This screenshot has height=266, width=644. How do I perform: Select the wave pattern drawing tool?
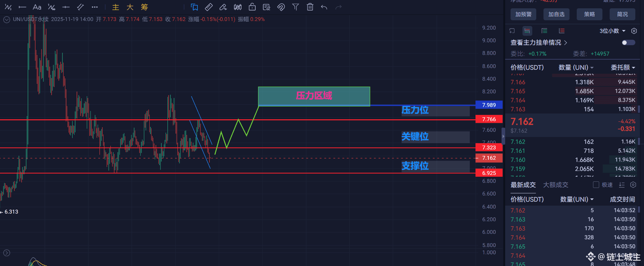click(8, 7)
